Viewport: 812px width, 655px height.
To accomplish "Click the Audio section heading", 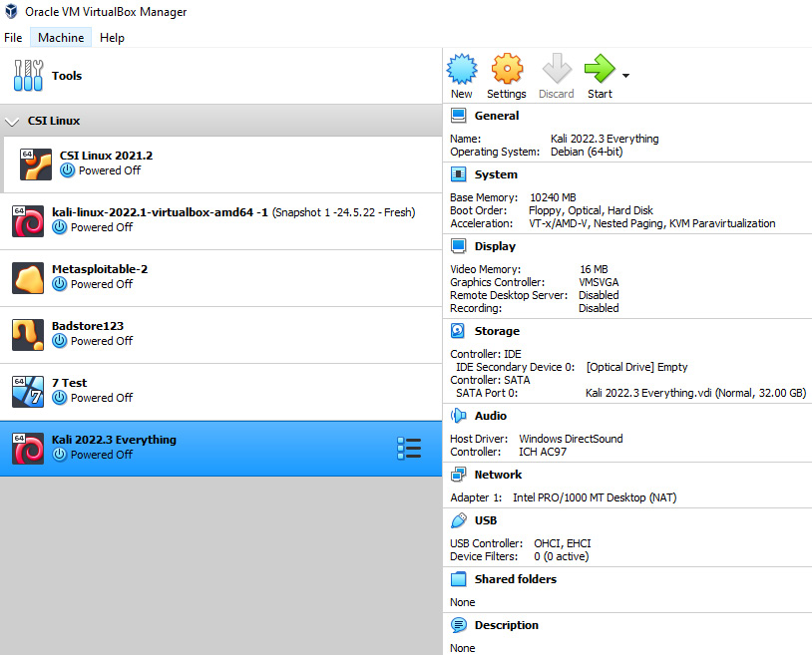I will (491, 416).
